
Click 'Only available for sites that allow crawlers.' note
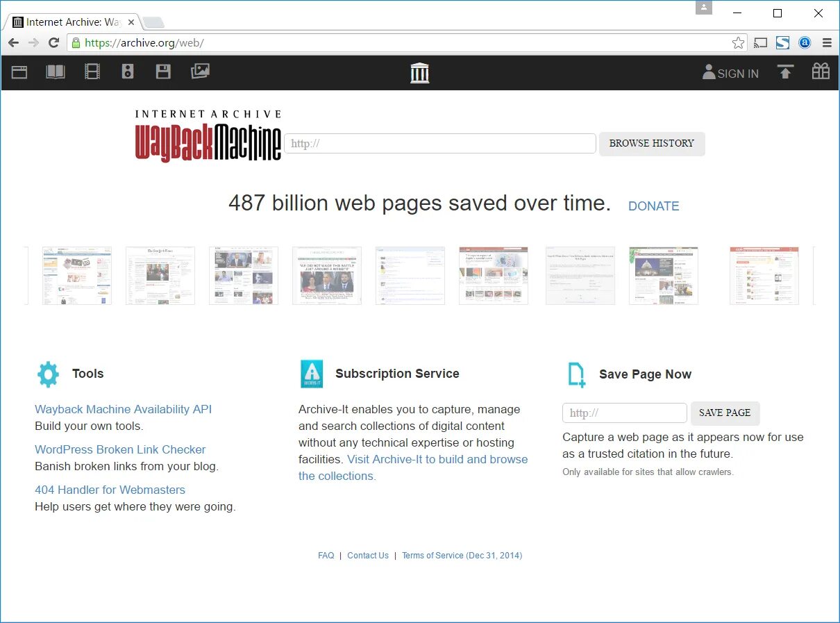coord(648,472)
